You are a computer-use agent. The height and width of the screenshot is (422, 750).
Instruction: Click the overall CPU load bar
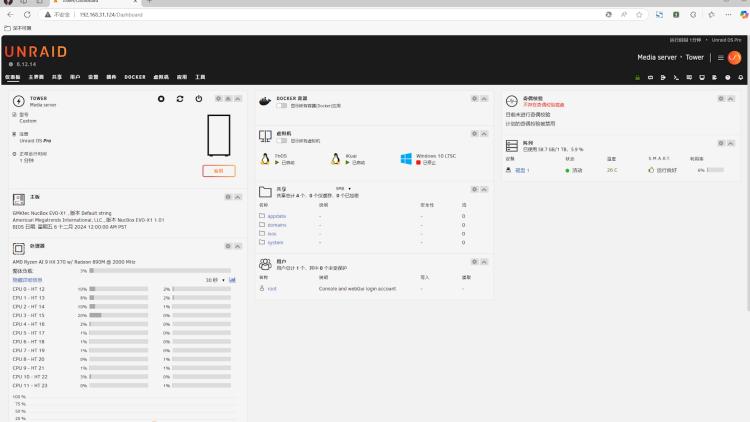point(160,271)
